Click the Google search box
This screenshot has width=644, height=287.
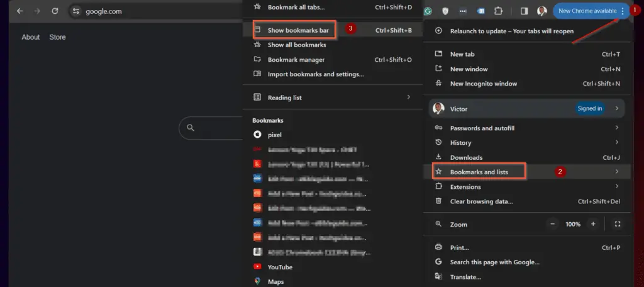pos(211,128)
